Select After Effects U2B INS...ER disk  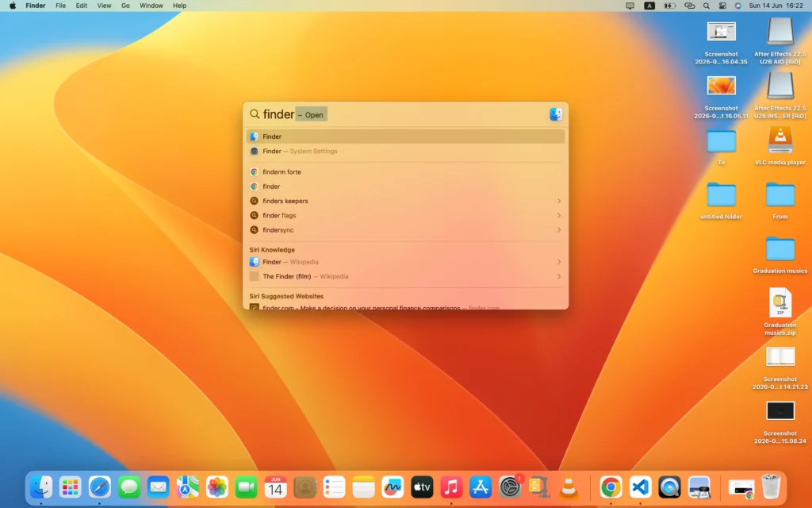(780, 96)
